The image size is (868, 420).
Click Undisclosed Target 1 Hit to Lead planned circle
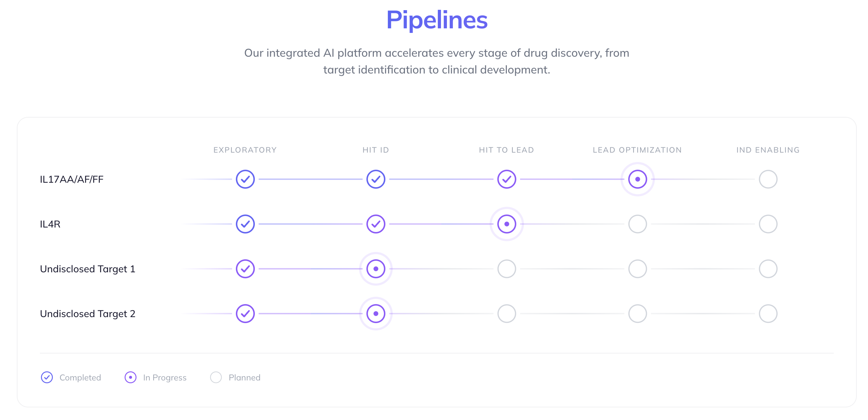(507, 269)
